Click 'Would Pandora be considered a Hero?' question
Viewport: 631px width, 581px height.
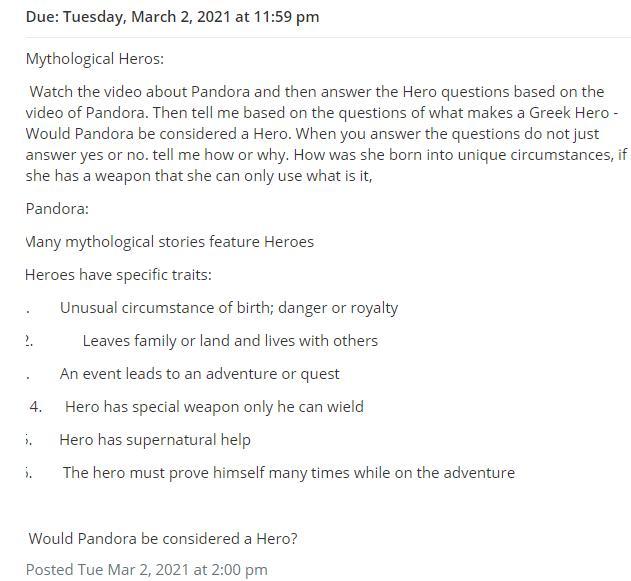coord(163,539)
